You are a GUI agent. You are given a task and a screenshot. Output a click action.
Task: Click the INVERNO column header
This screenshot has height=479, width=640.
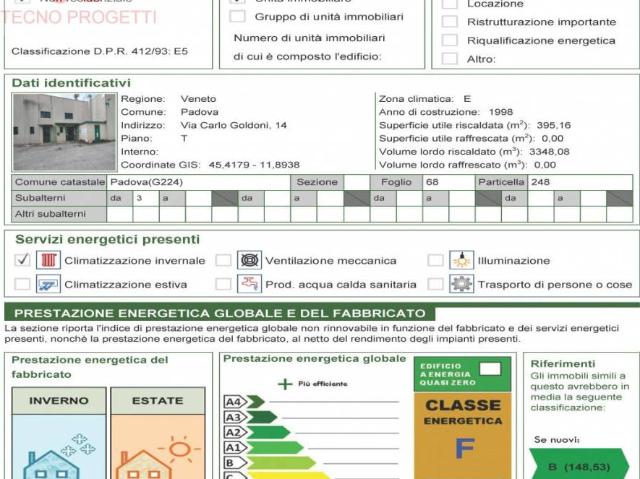pos(59,401)
